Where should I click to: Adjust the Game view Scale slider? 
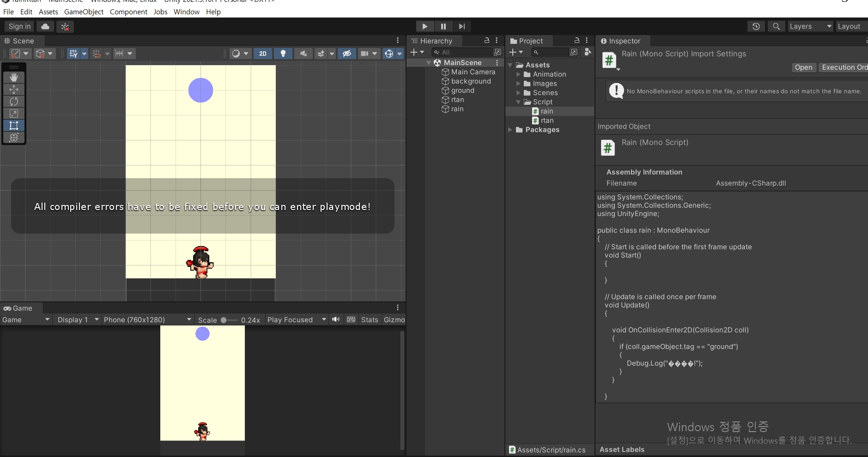pyautogui.click(x=229, y=320)
